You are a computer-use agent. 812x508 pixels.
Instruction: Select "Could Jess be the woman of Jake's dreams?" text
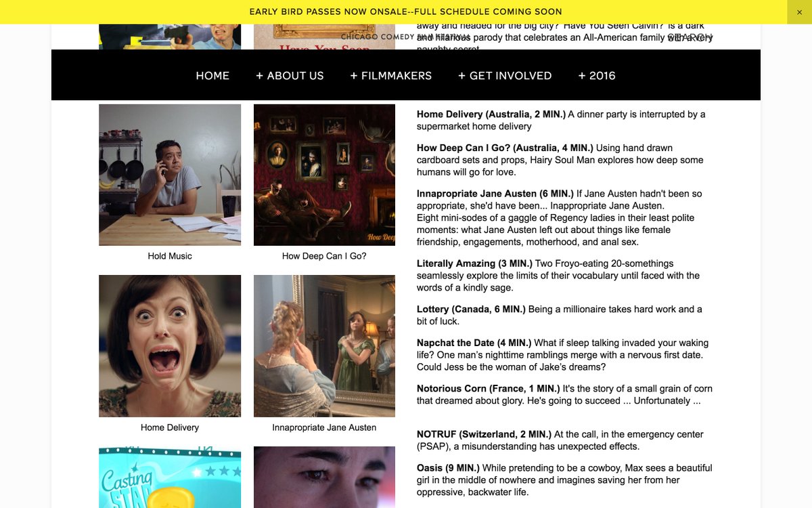point(511,367)
